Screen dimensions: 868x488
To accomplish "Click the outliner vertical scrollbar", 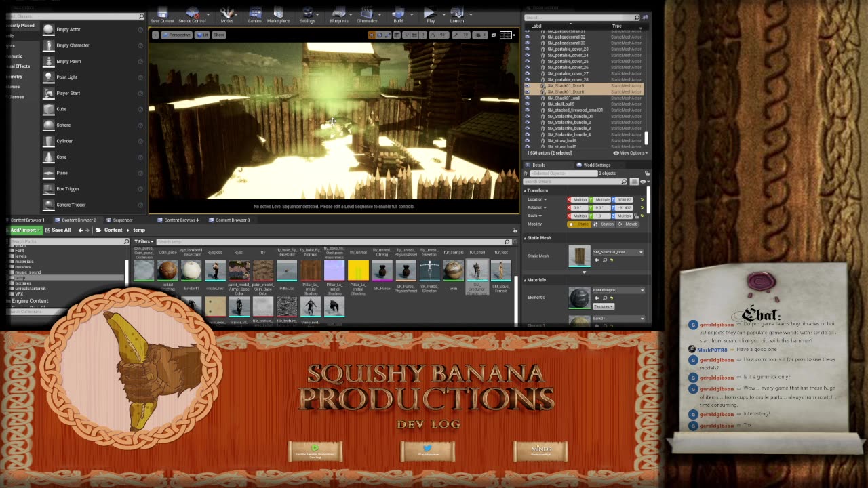I will (646, 138).
